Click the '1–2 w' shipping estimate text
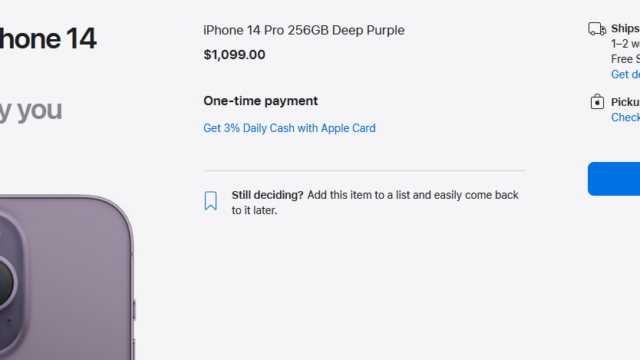640x360 pixels. (x=625, y=44)
